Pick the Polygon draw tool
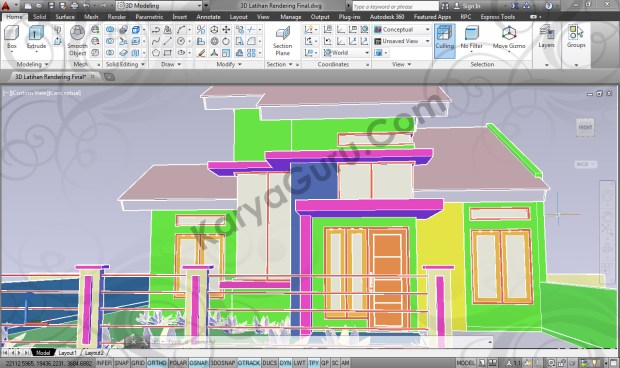 (x=156, y=53)
